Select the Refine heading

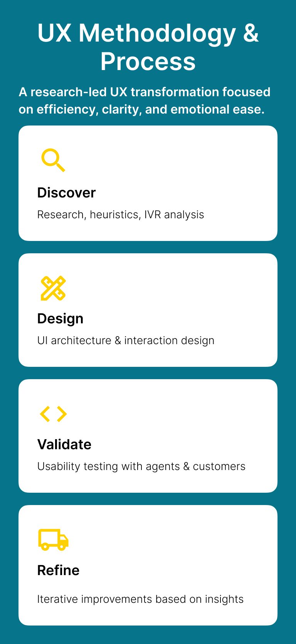[x=58, y=570]
